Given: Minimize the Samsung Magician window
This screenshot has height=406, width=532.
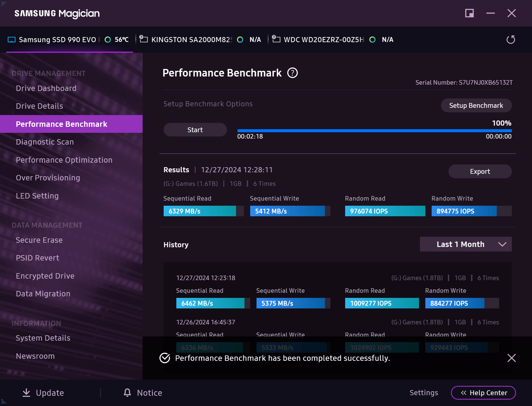Looking at the screenshot, I should (490, 13).
